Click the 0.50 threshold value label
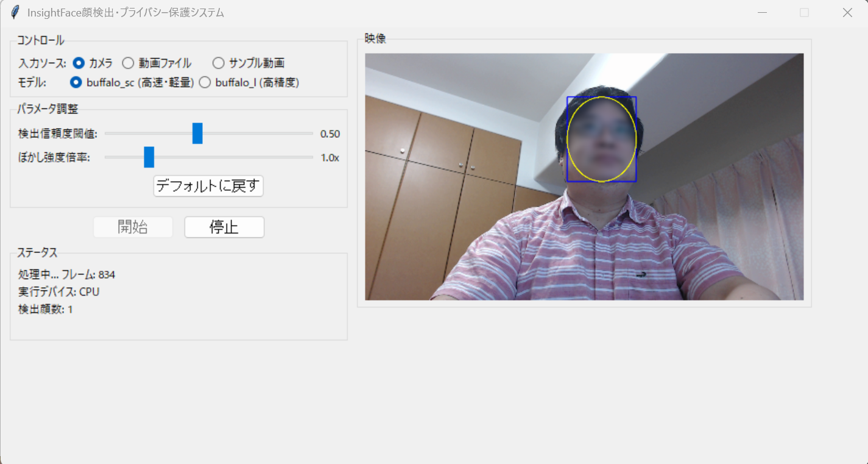 tap(331, 134)
